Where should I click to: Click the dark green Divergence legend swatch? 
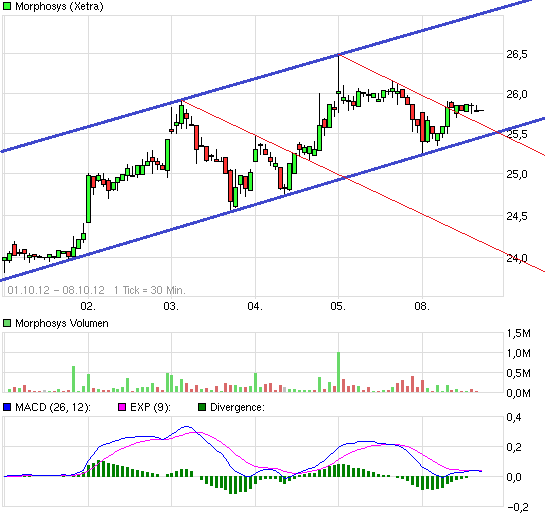coord(202,407)
